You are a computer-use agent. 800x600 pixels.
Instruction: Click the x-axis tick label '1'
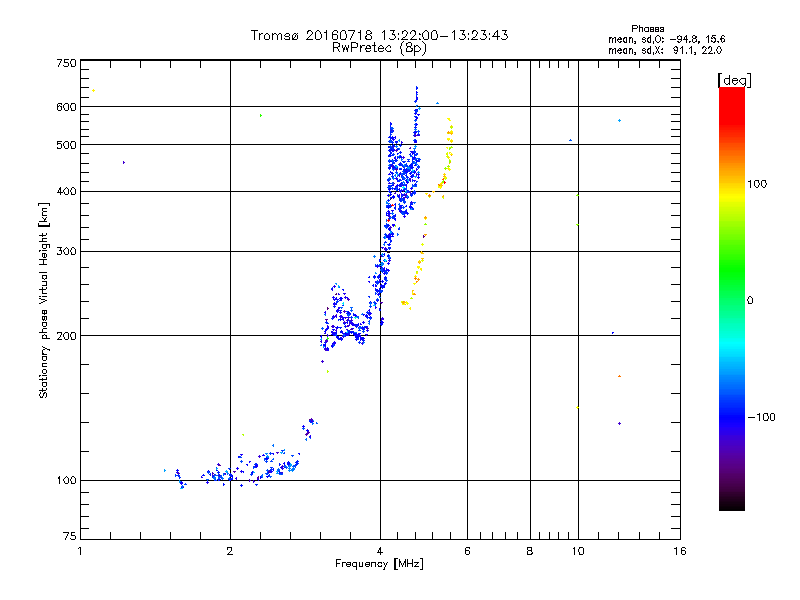80,551
